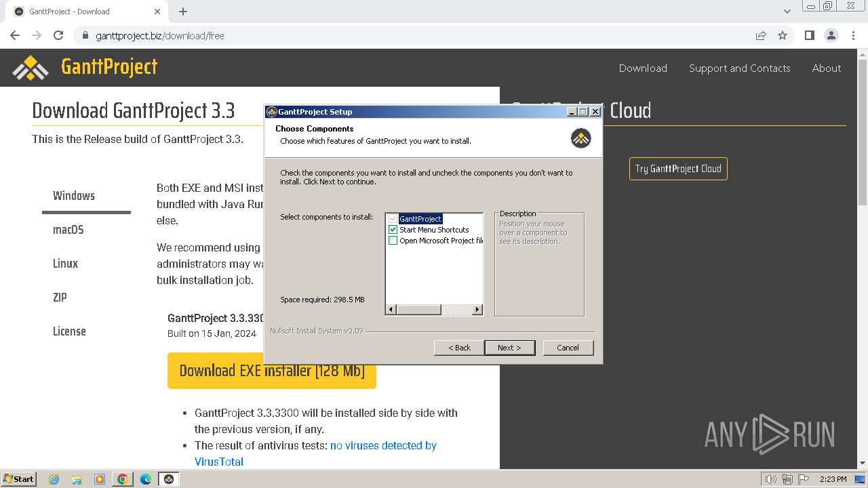This screenshot has height=488, width=868.
Task: Click the "Built on 15 Jan, 2024" text
Action: (x=212, y=333)
